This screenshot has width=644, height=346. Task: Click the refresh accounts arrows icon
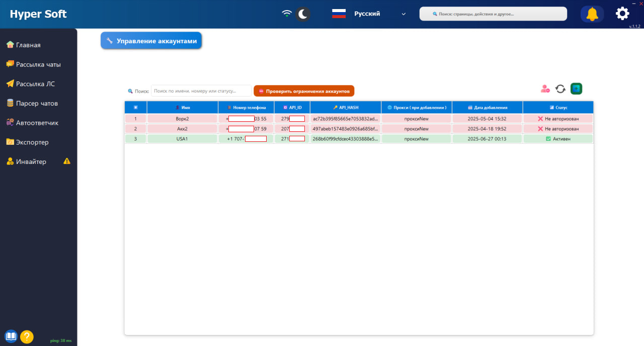[x=560, y=89]
